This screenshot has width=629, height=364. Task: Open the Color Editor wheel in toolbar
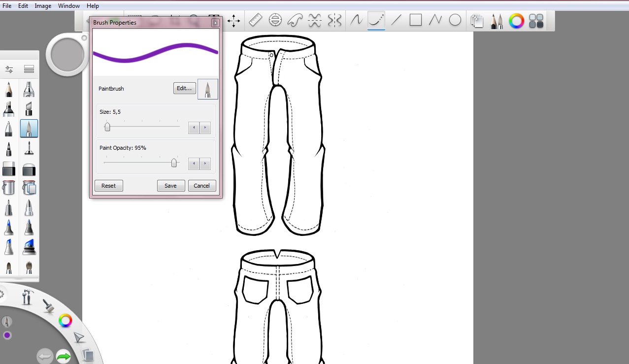click(516, 21)
